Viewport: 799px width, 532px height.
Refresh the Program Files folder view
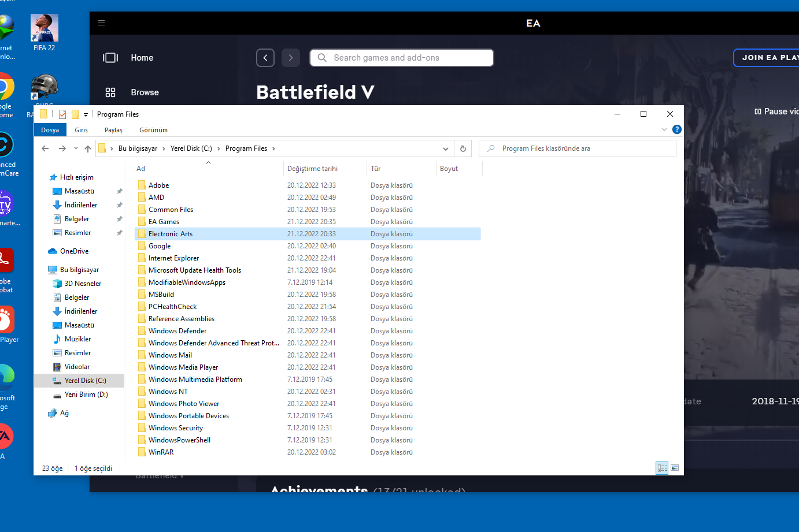[x=463, y=148]
